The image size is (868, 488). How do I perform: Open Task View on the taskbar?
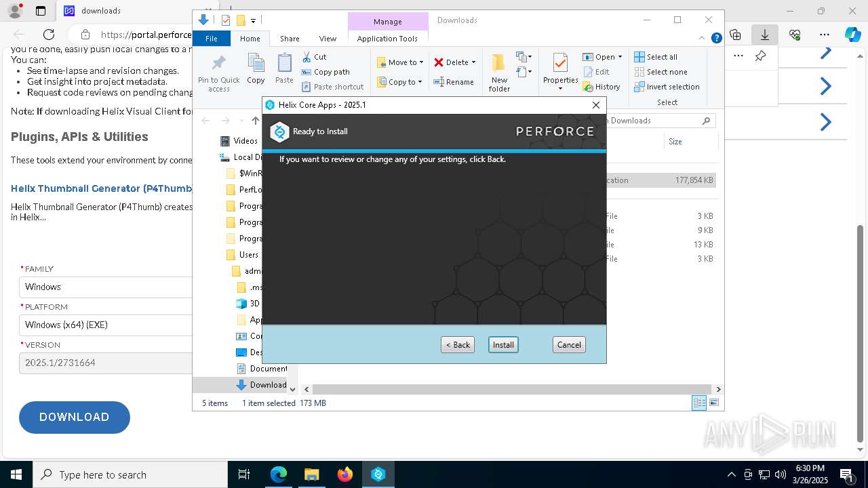coord(244,474)
